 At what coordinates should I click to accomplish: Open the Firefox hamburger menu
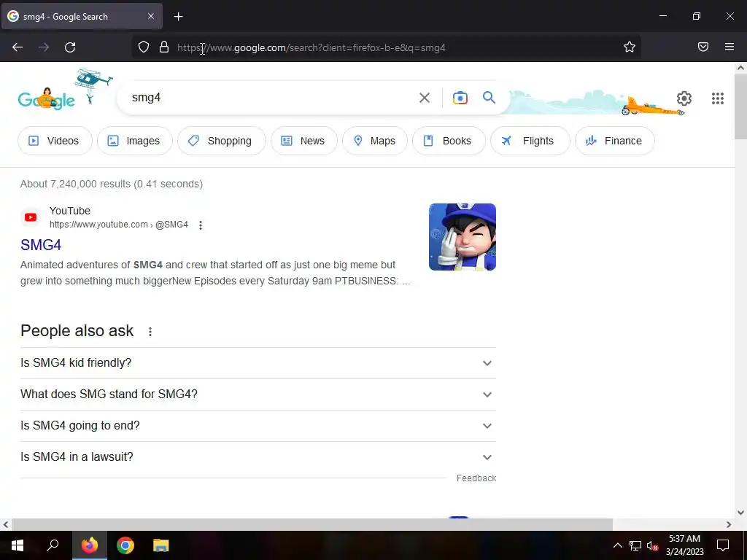point(729,47)
